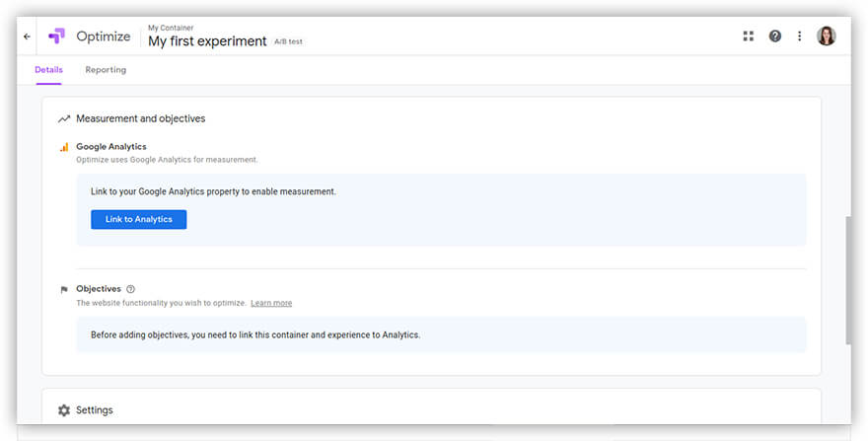Open the Learn more link
This screenshot has height=441, width=868.
click(271, 303)
